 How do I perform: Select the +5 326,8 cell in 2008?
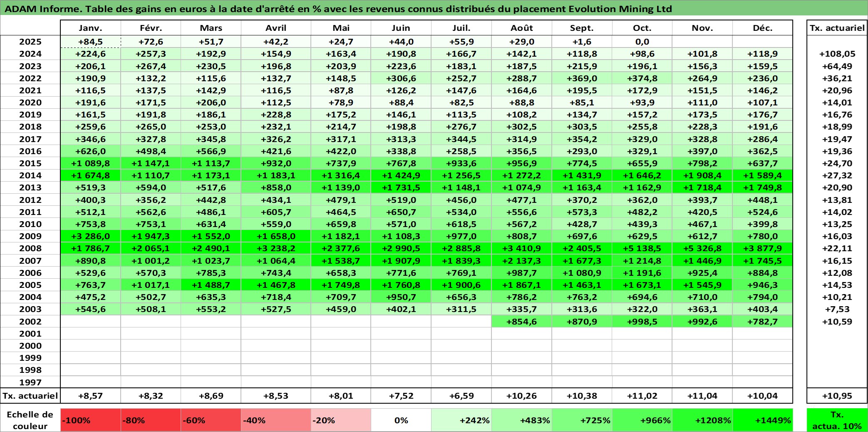click(702, 248)
